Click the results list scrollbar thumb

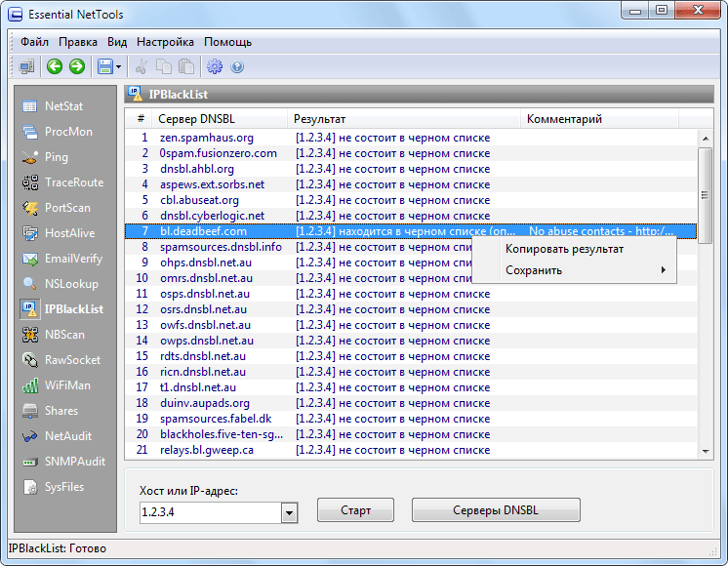click(x=706, y=195)
